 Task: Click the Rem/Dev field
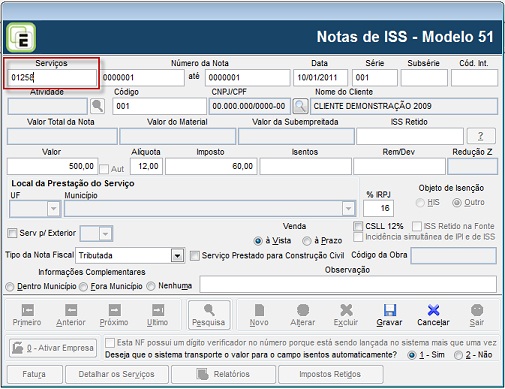pos(399,166)
